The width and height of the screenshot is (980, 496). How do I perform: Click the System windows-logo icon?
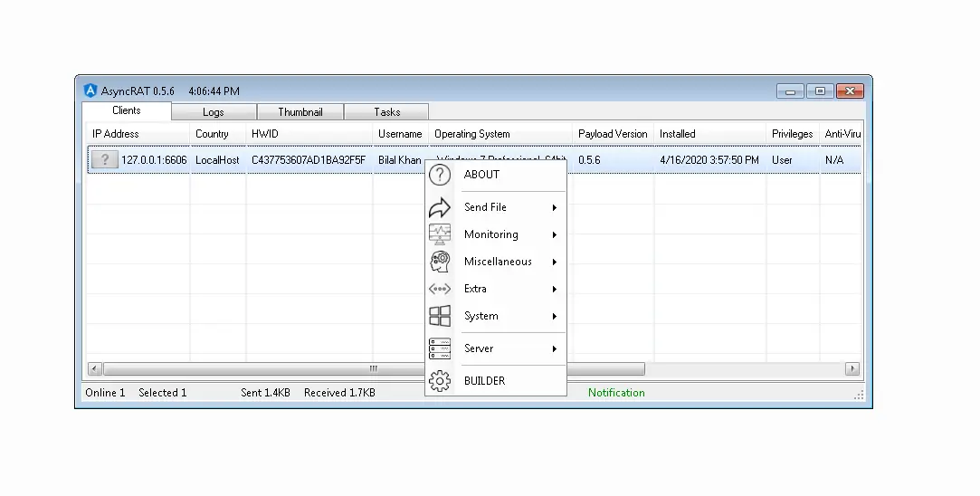440,316
